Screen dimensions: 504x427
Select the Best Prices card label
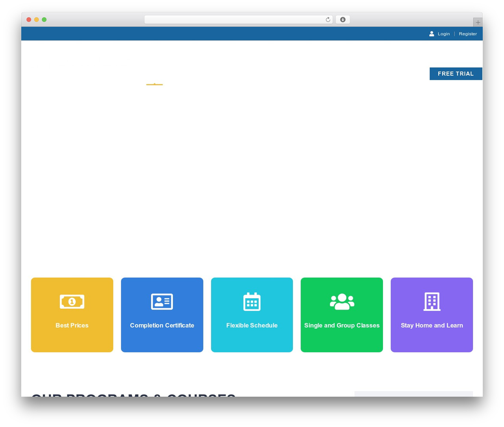[72, 325]
